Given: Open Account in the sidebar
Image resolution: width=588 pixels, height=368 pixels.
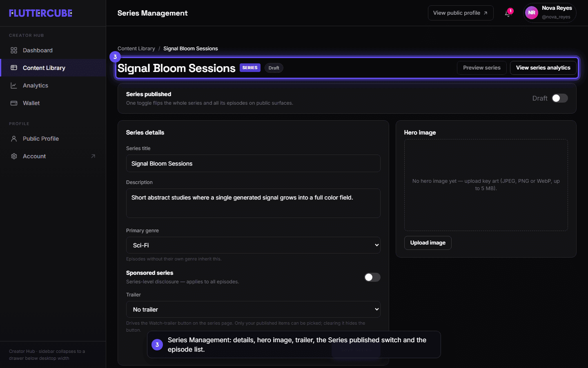Looking at the screenshot, I should click(x=53, y=156).
